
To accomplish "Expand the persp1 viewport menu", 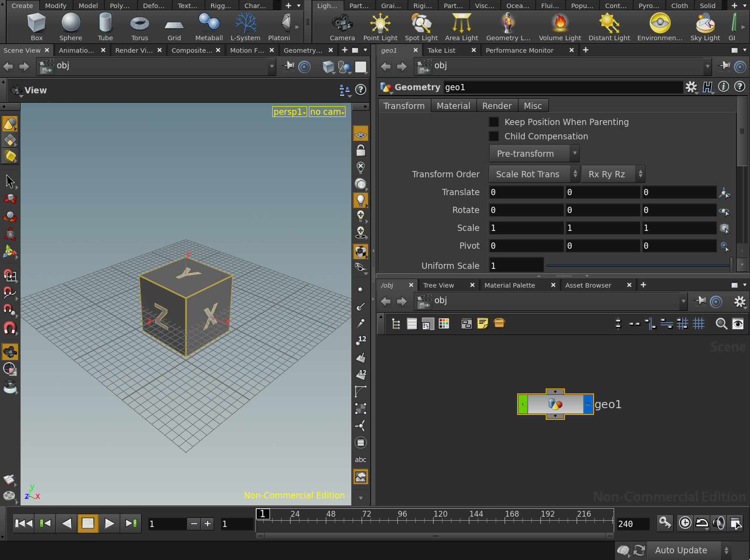I will [x=289, y=112].
